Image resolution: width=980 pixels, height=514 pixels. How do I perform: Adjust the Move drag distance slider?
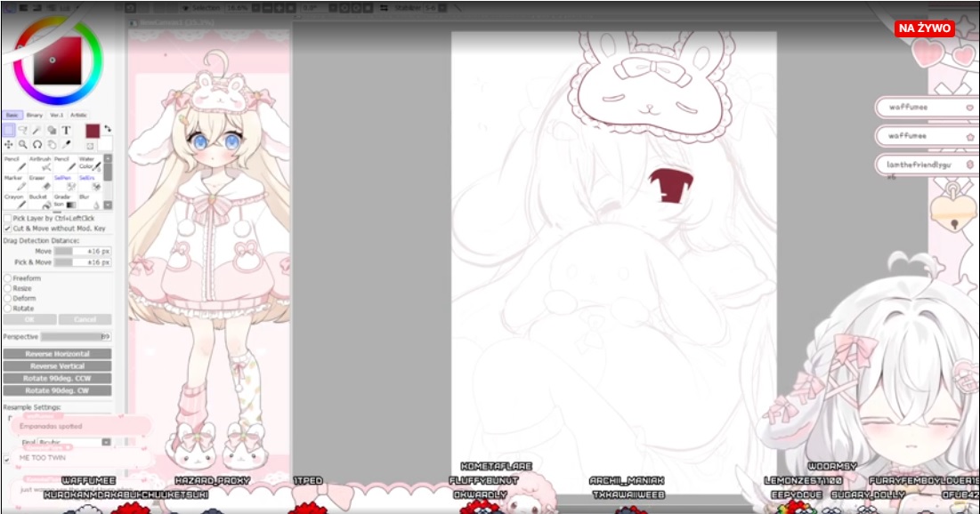(83, 251)
